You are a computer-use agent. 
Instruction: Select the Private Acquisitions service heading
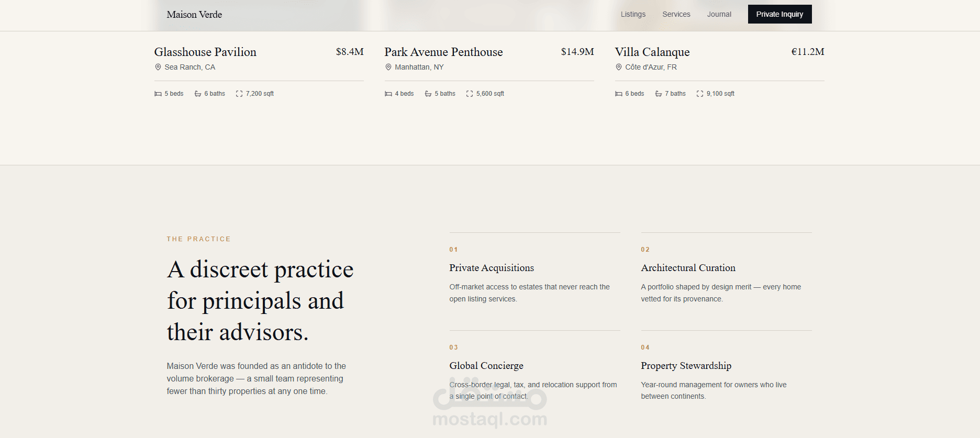point(492,268)
